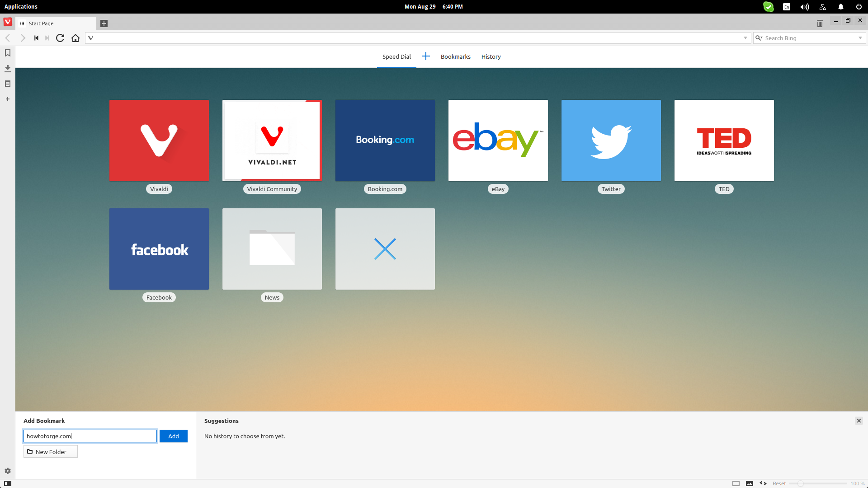Click the Add bookmark button
Image resolution: width=868 pixels, height=488 pixels.
(x=174, y=436)
